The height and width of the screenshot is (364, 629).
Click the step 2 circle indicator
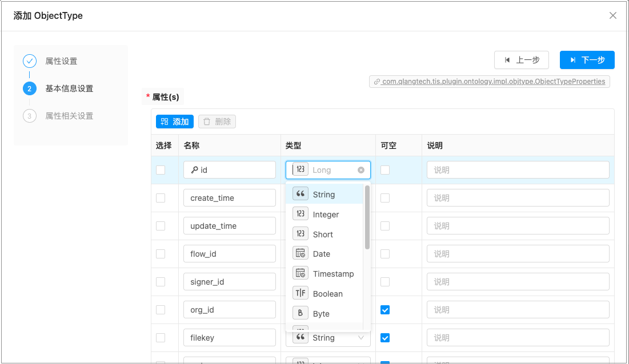tap(30, 88)
